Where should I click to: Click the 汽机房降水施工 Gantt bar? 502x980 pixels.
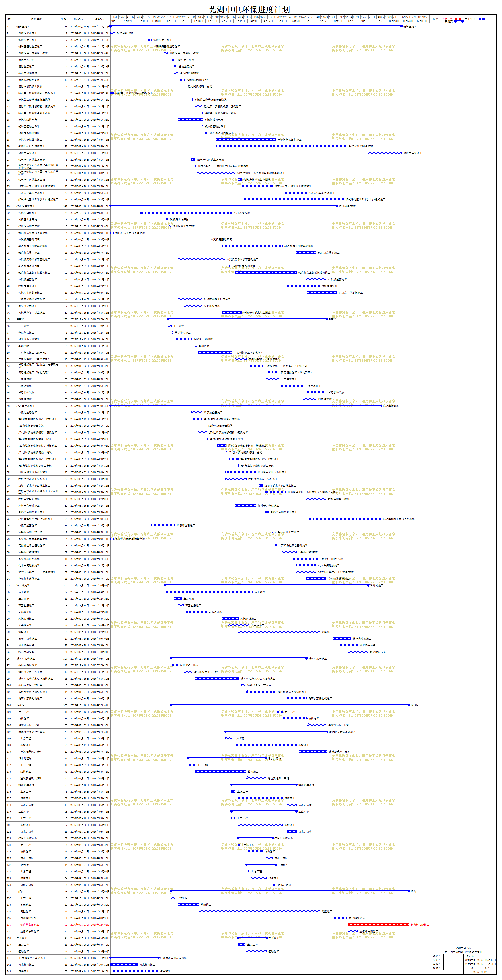tap(186, 213)
